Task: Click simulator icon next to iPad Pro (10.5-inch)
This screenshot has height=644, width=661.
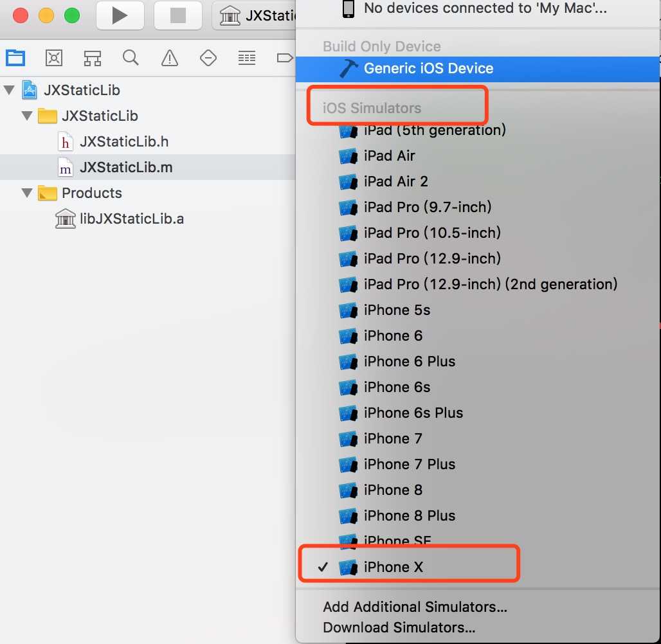Action: pos(349,233)
